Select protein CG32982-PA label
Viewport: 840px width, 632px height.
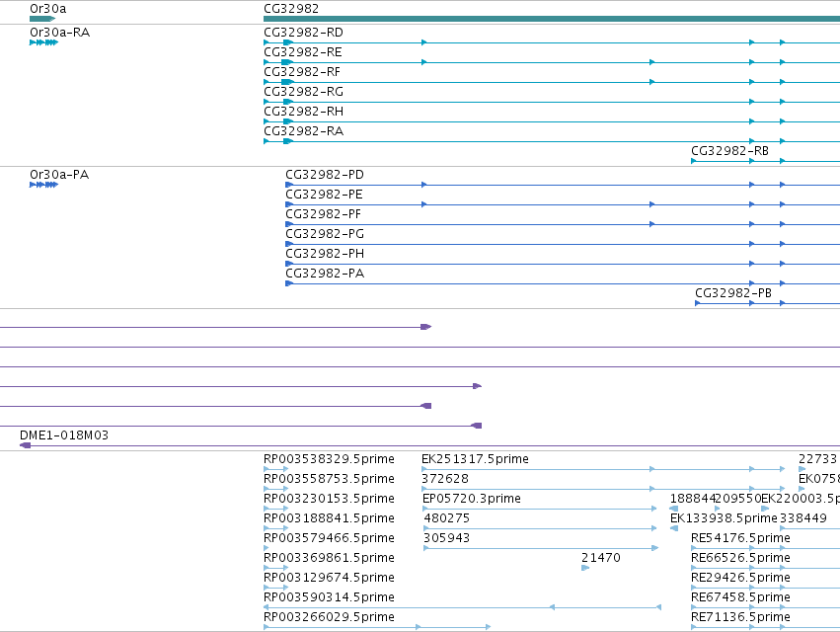click(325, 274)
